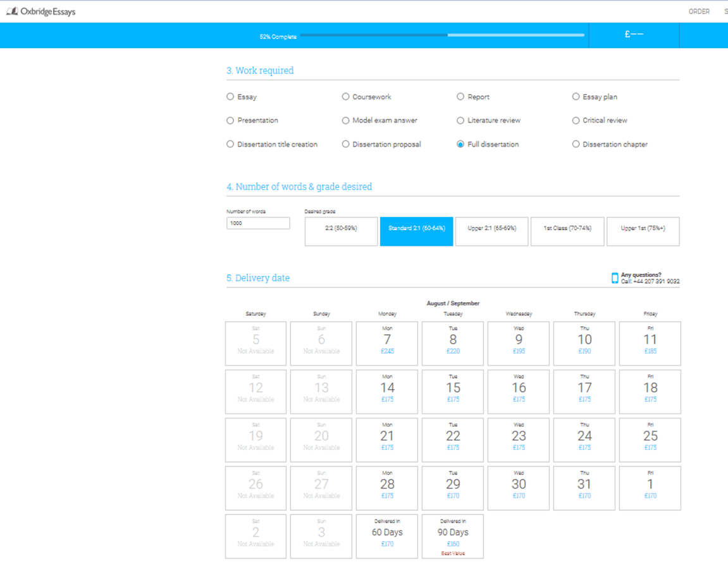Screen dimensions: 728x577
Task: Pick Friday 11 delivery date at £185
Action: pyautogui.click(x=650, y=343)
